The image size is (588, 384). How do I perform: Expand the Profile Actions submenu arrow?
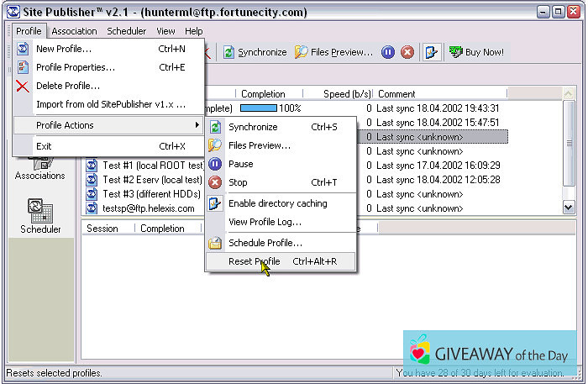point(197,125)
